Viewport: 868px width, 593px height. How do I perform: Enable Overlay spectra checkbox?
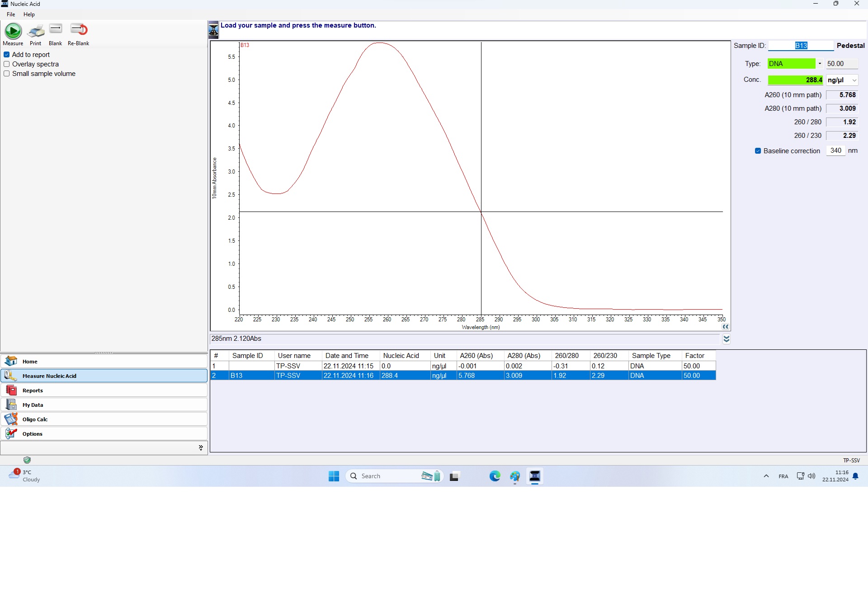7,64
